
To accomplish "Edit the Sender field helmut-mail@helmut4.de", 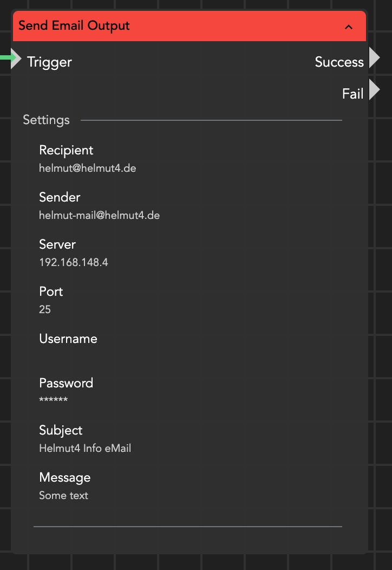I will point(99,216).
